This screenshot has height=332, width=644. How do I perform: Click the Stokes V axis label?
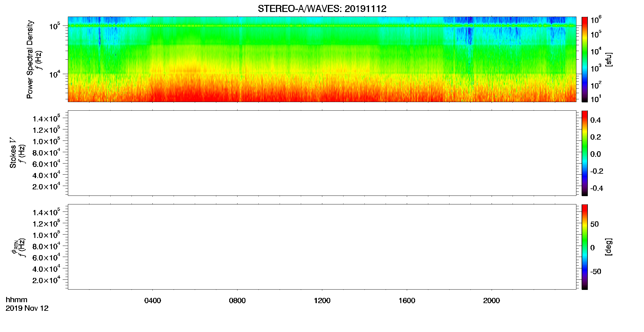coord(13,153)
